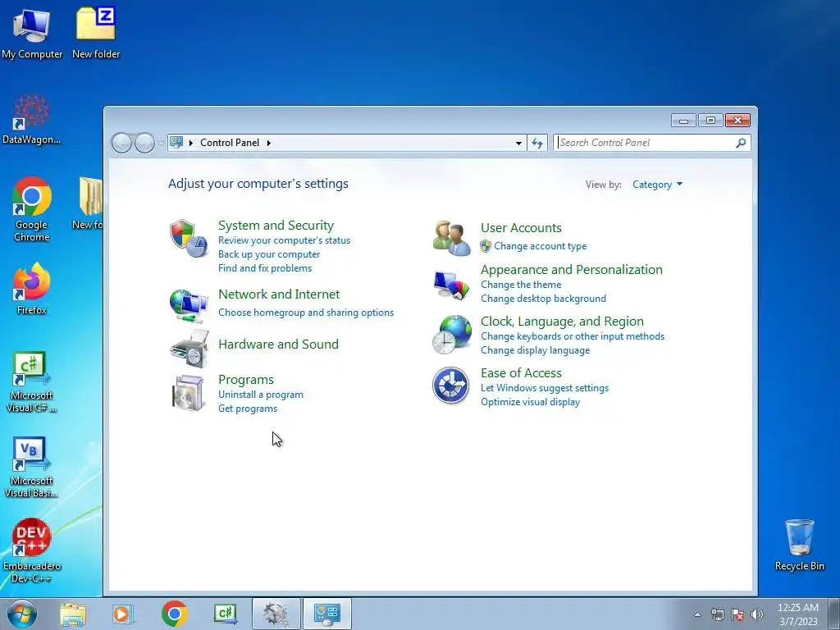840x630 pixels.
Task: Click the Show desktop button
Action: 834,614
